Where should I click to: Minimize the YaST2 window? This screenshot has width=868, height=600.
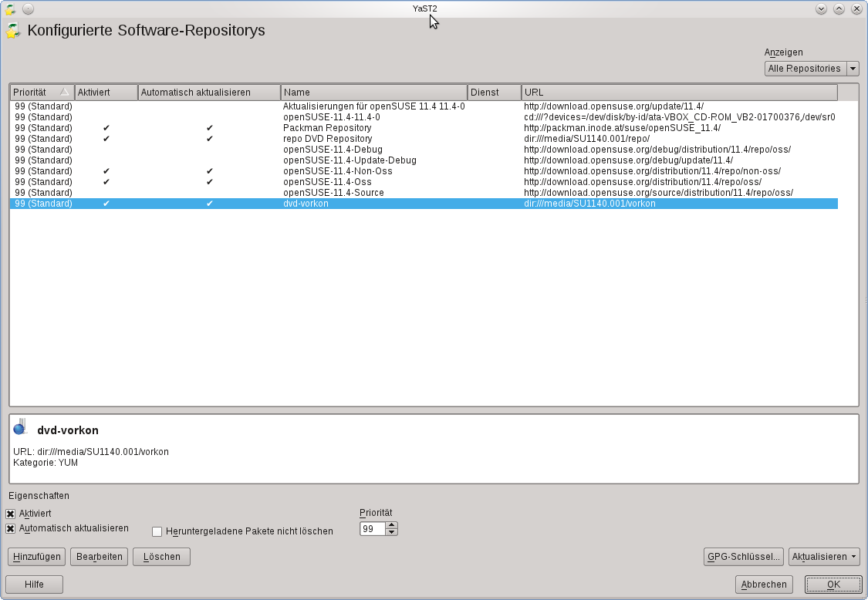coord(822,8)
